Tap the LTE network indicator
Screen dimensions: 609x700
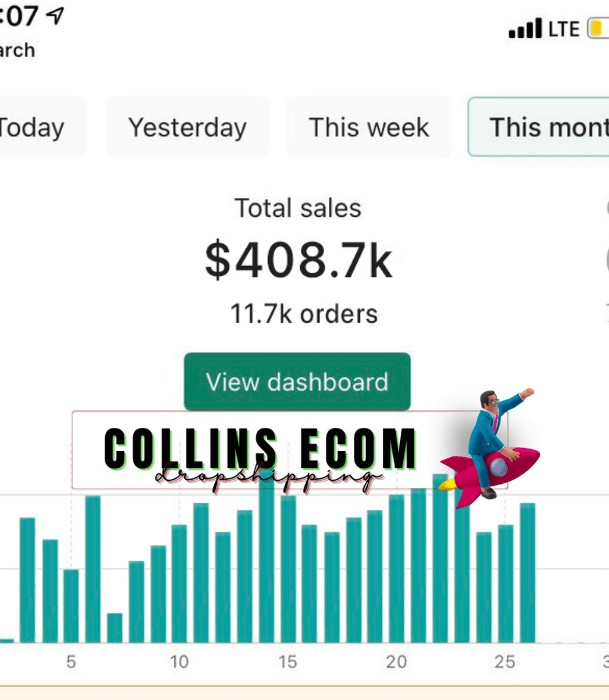563,29
